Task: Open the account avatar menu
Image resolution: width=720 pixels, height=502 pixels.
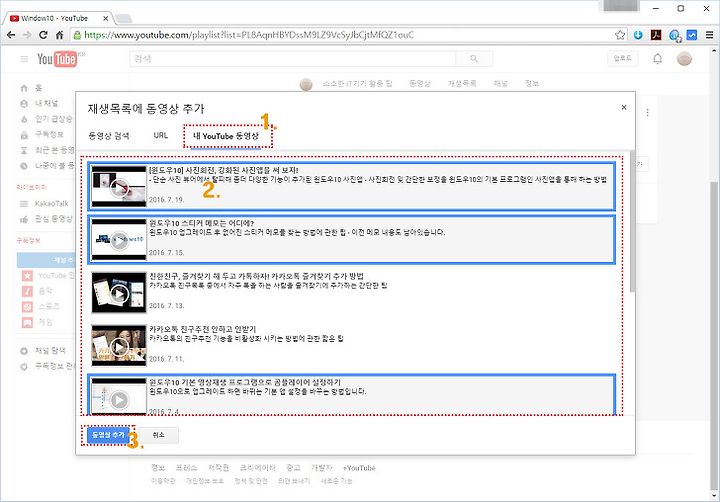Action: point(684,59)
